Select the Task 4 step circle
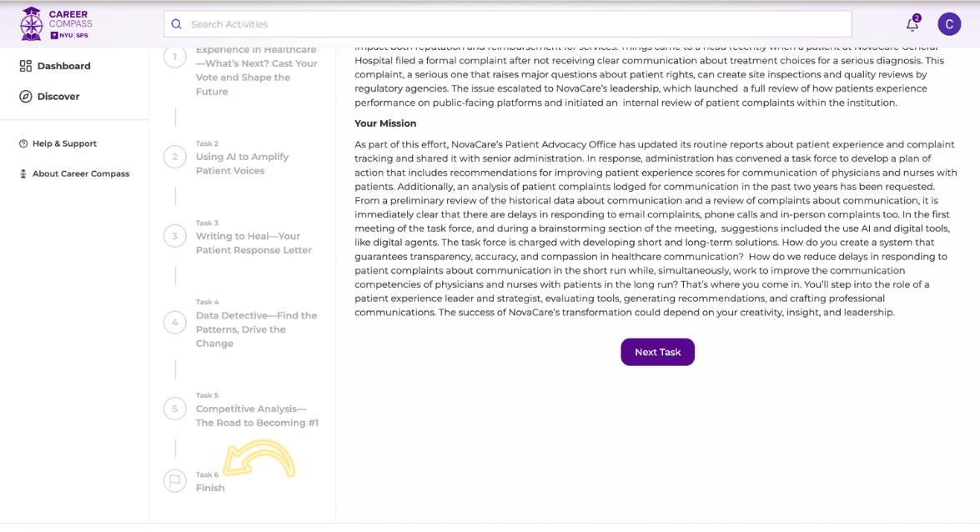 click(175, 322)
